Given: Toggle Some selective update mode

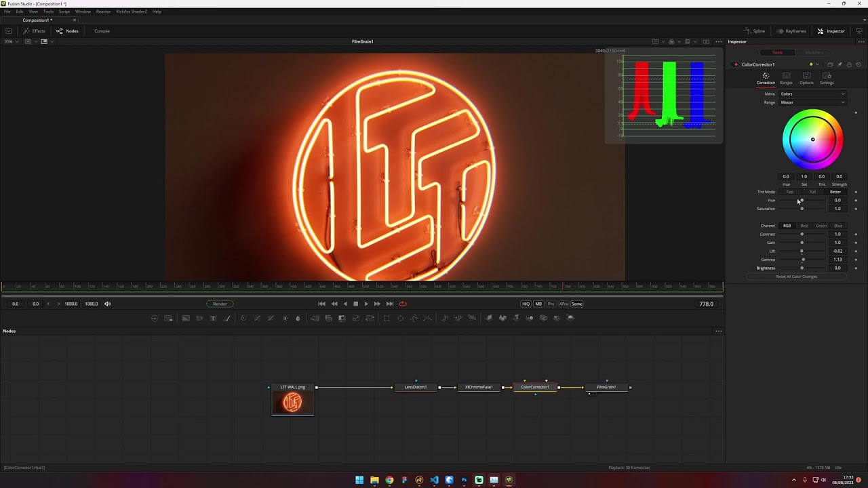Looking at the screenshot, I should coord(577,304).
